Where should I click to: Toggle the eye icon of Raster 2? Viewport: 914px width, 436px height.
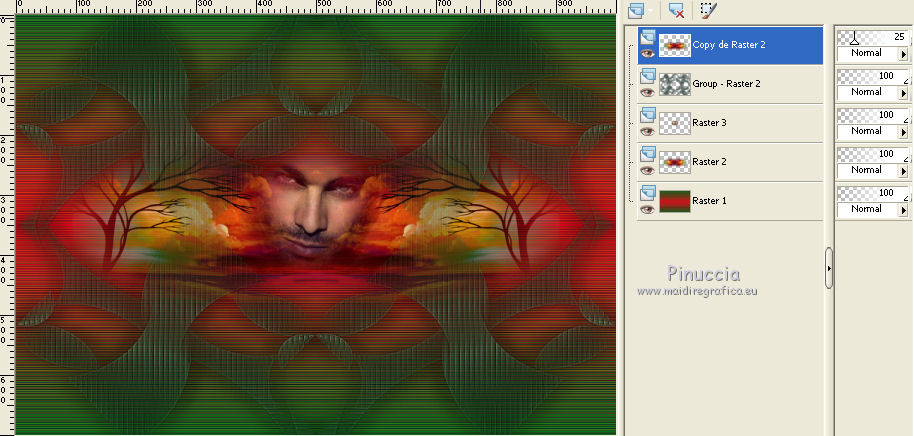coord(647,170)
